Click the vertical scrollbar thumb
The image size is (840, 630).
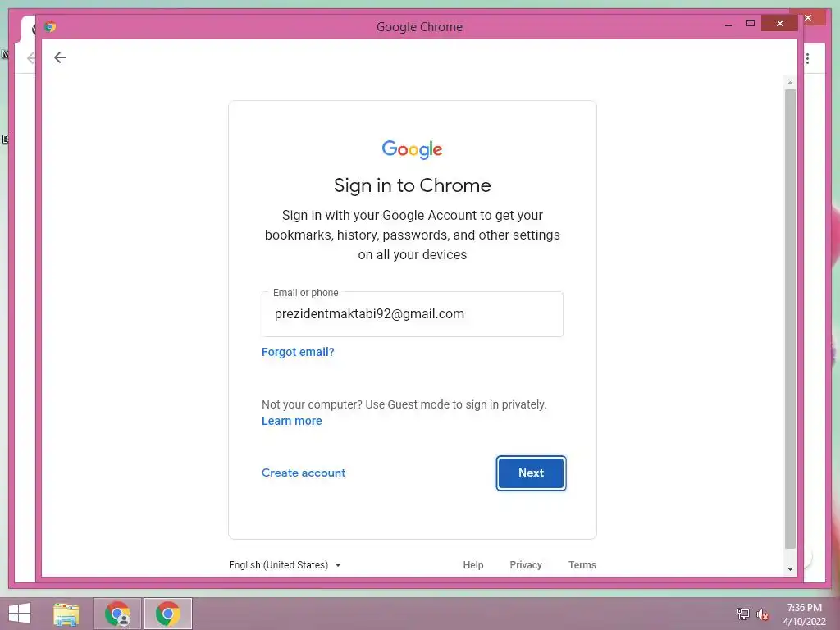point(790,319)
